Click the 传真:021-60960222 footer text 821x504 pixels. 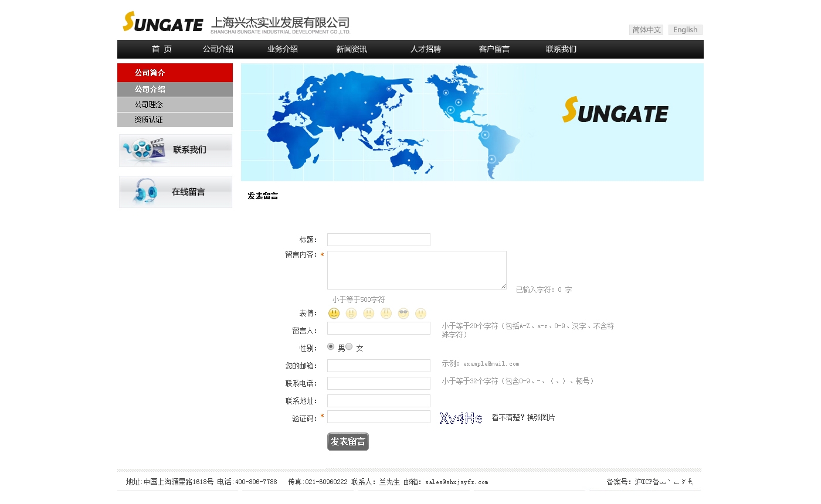[x=317, y=482]
